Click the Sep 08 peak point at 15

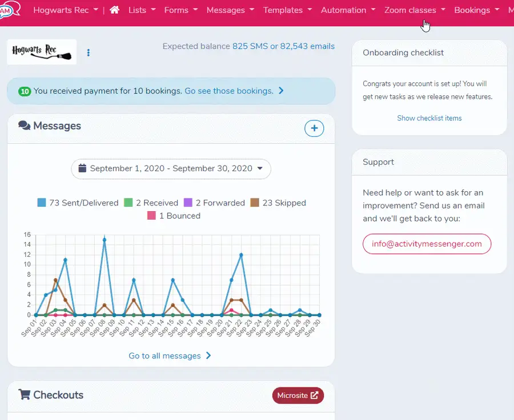pyautogui.click(x=105, y=240)
